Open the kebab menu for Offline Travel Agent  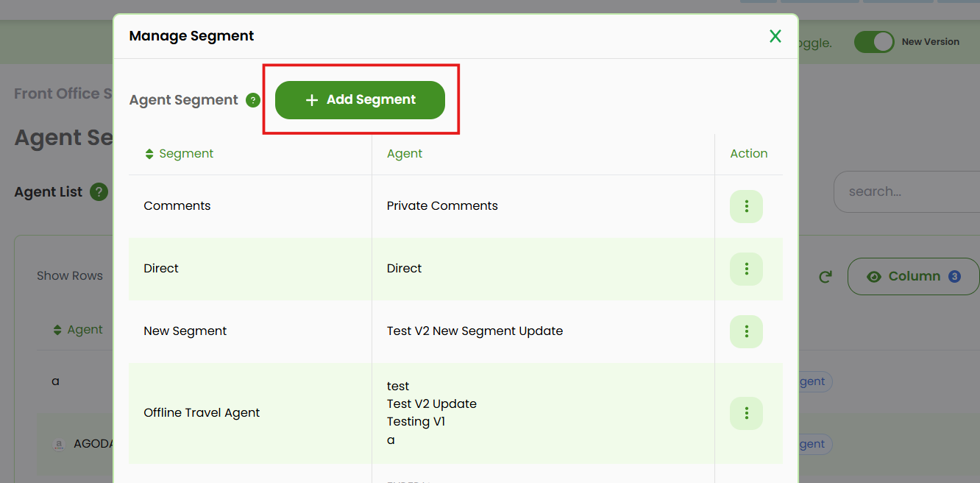coord(746,413)
